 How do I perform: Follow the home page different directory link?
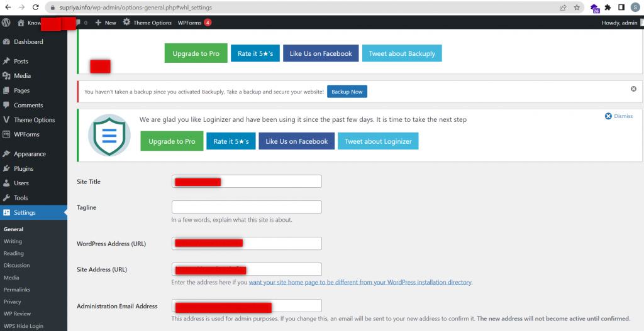click(x=360, y=282)
